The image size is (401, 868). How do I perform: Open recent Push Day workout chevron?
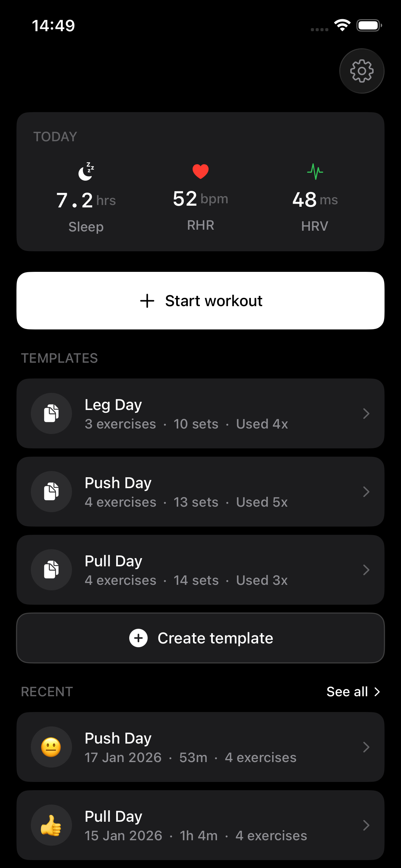point(366,747)
